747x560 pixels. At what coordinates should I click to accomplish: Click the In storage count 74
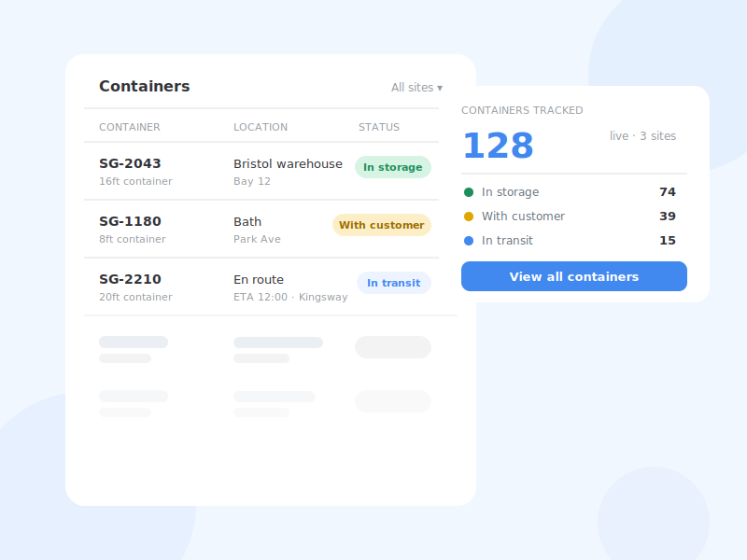[x=668, y=192]
